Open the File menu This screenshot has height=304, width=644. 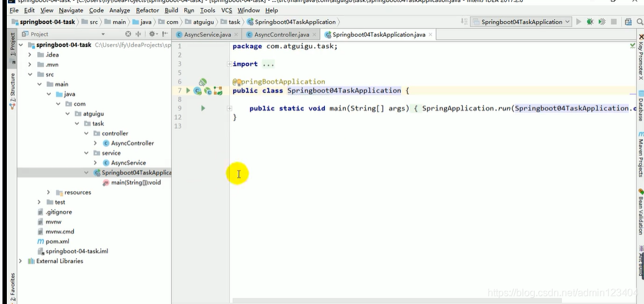(14, 11)
